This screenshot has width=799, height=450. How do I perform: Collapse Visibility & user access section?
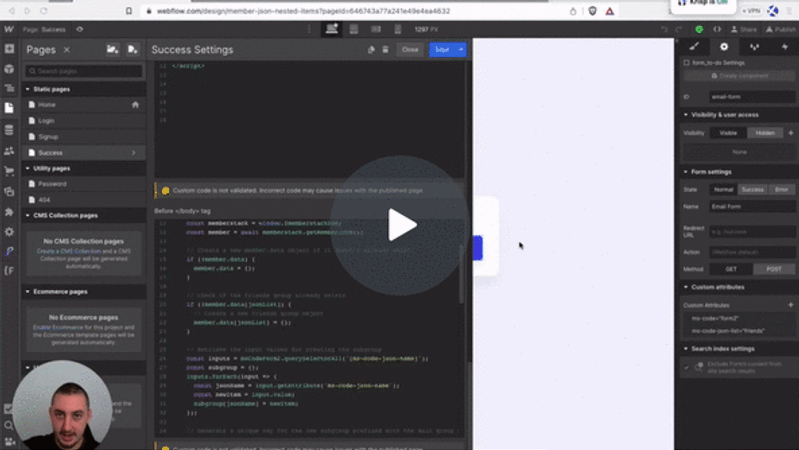686,115
